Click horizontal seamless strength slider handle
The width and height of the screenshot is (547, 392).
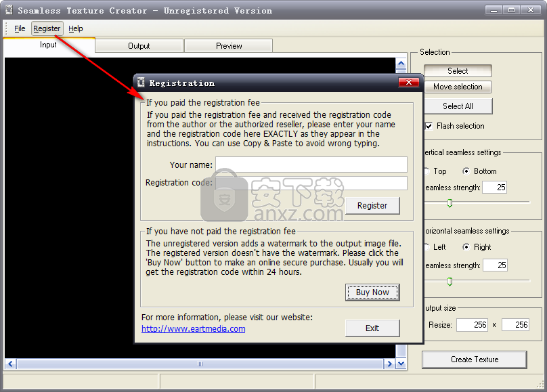tap(450, 282)
